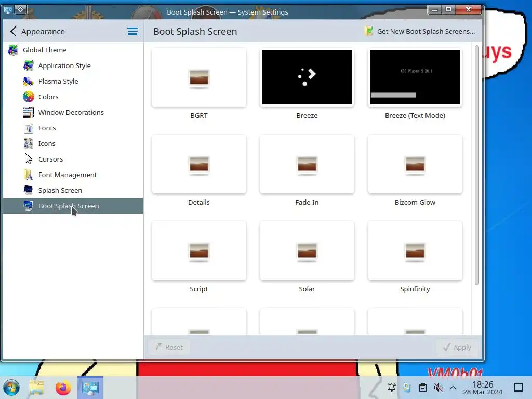Select the BGRT boot splash thumbnail
The height and width of the screenshot is (399, 532).
pos(199,77)
